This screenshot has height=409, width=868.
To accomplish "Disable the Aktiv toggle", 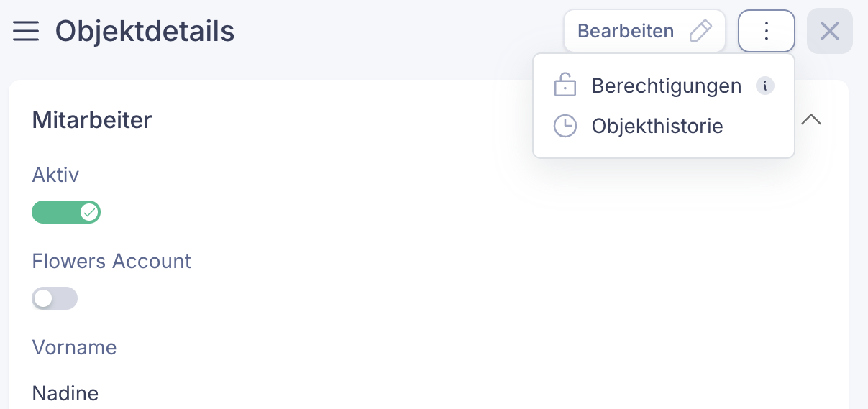I will (66, 212).
